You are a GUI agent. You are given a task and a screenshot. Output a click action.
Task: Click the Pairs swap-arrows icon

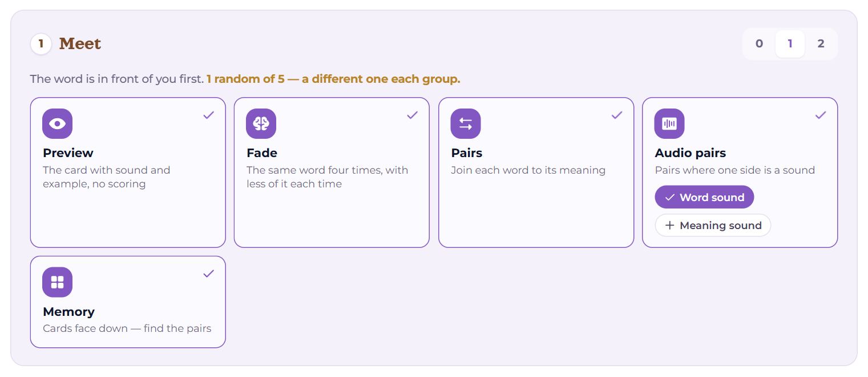tap(466, 123)
